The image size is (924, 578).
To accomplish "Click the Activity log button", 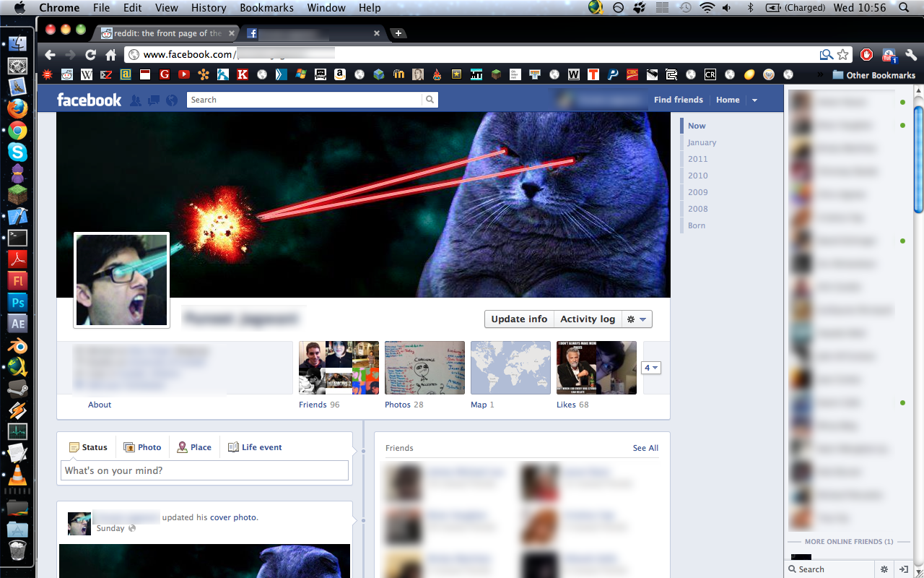I will click(x=588, y=319).
